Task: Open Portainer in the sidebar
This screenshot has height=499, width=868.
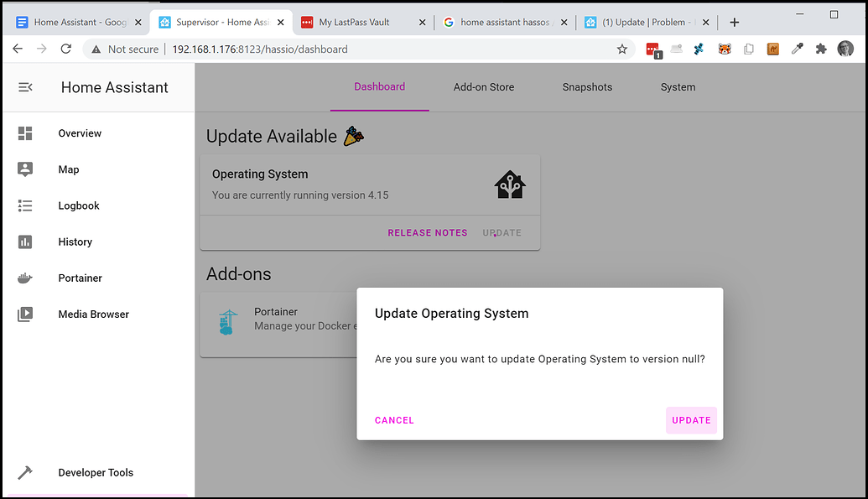Action: (98, 278)
